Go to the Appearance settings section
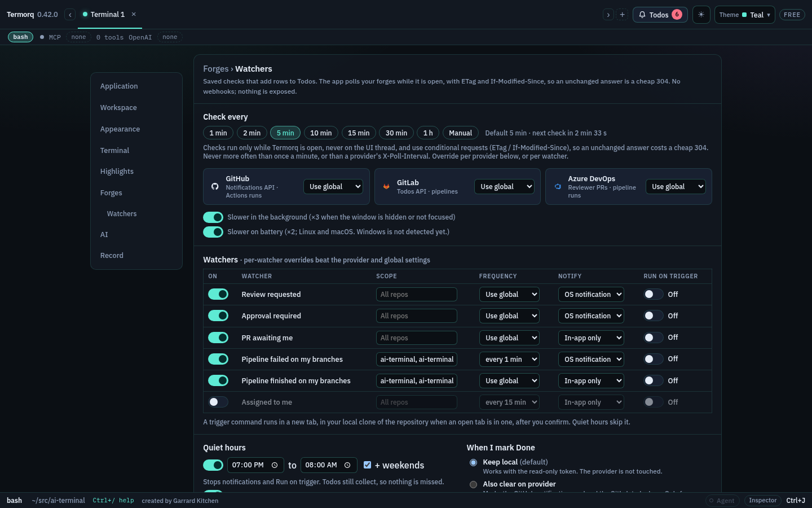The height and width of the screenshot is (508, 812). tap(120, 129)
